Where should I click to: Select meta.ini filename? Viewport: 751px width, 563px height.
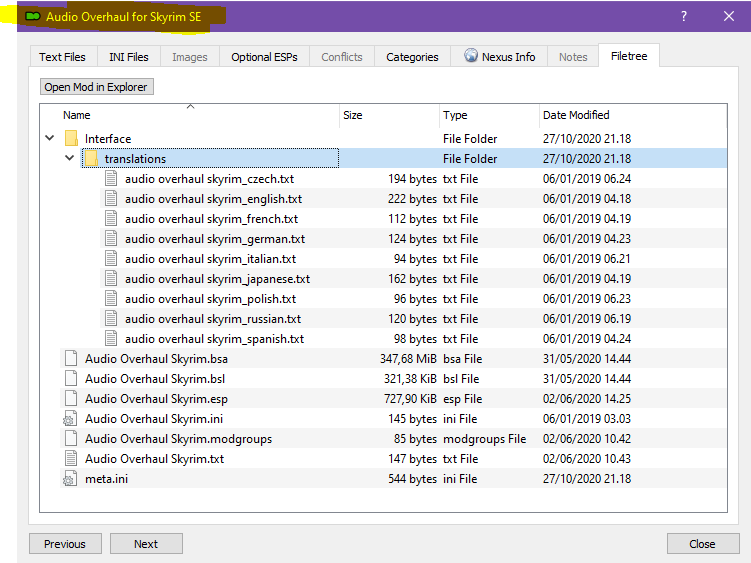(x=106, y=479)
